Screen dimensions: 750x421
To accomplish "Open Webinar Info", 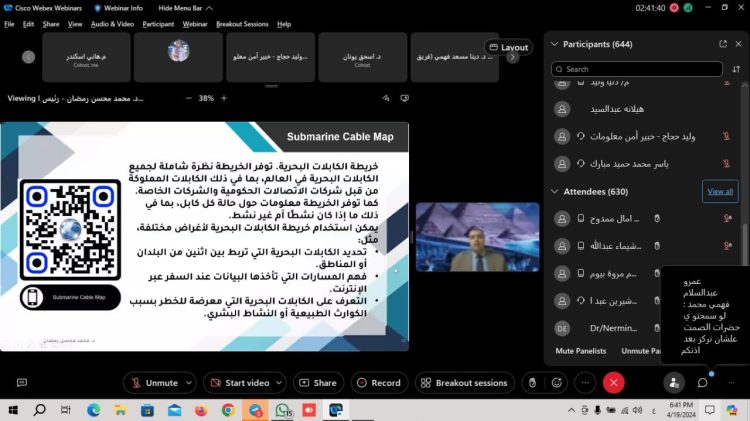I will point(118,8).
